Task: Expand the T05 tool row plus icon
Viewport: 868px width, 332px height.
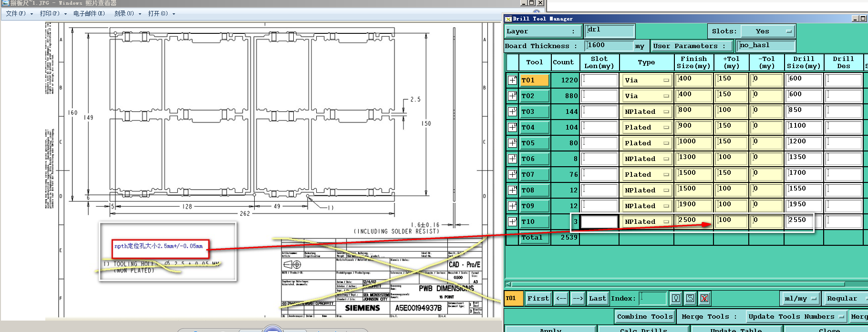Action: pyautogui.click(x=512, y=143)
